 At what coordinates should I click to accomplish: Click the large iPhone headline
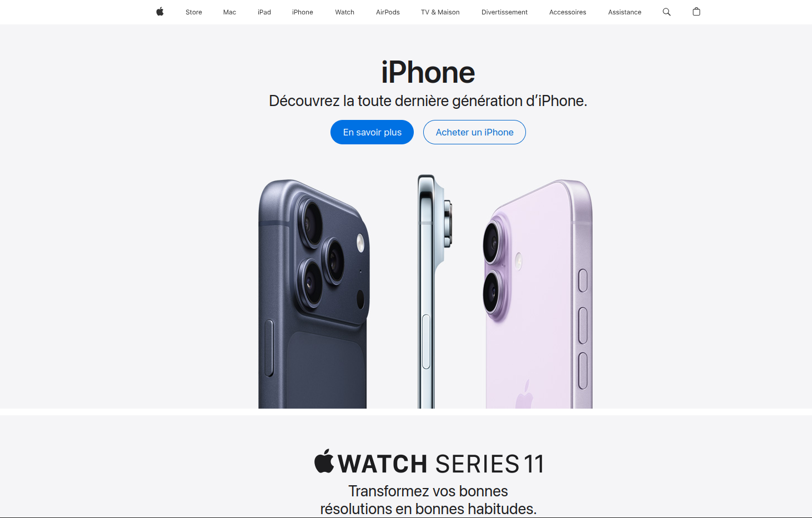428,73
